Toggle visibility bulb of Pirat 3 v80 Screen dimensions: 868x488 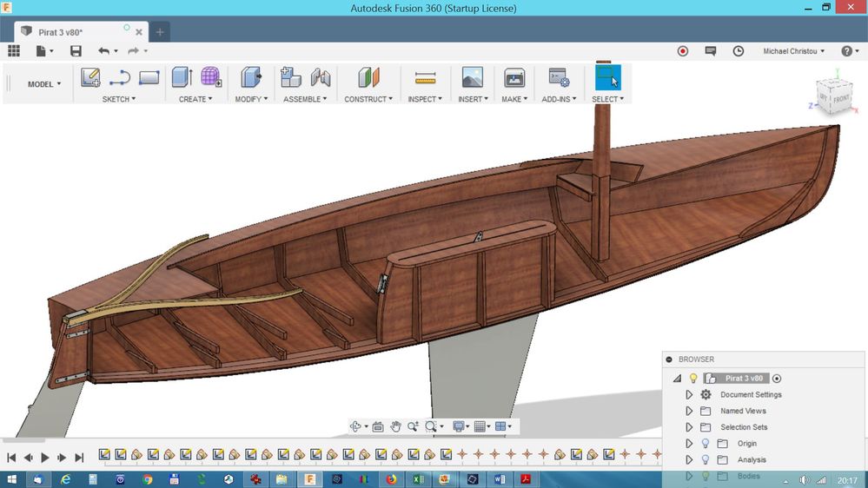693,379
